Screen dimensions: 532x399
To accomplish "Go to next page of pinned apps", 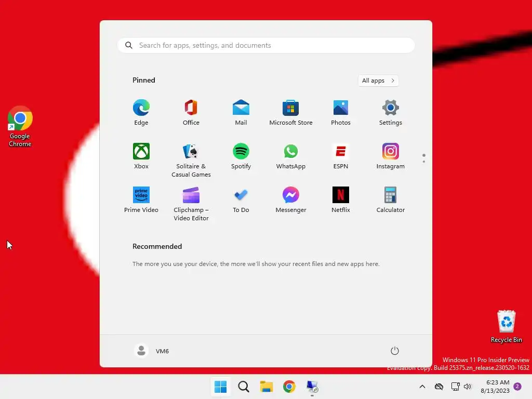I will (x=424, y=162).
